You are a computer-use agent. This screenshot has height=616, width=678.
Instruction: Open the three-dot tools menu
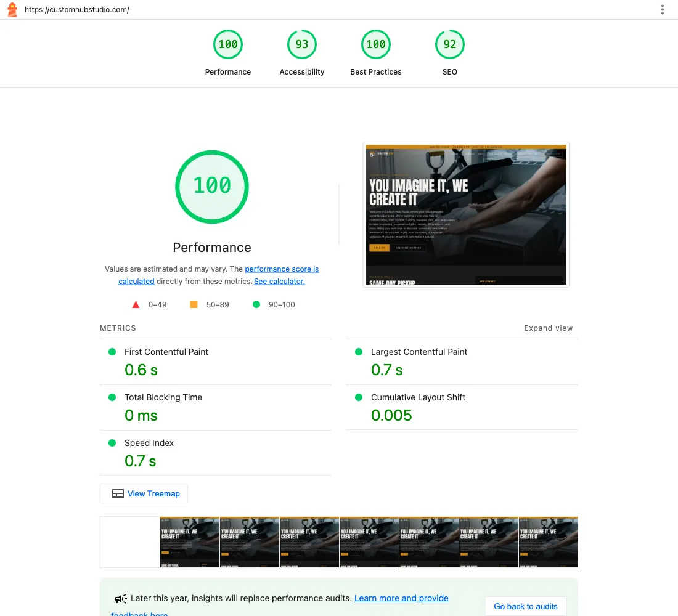coord(662,9)
